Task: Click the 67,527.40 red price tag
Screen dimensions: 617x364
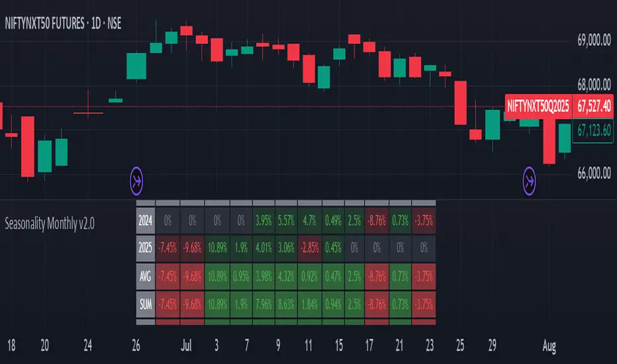Action: 593,106
